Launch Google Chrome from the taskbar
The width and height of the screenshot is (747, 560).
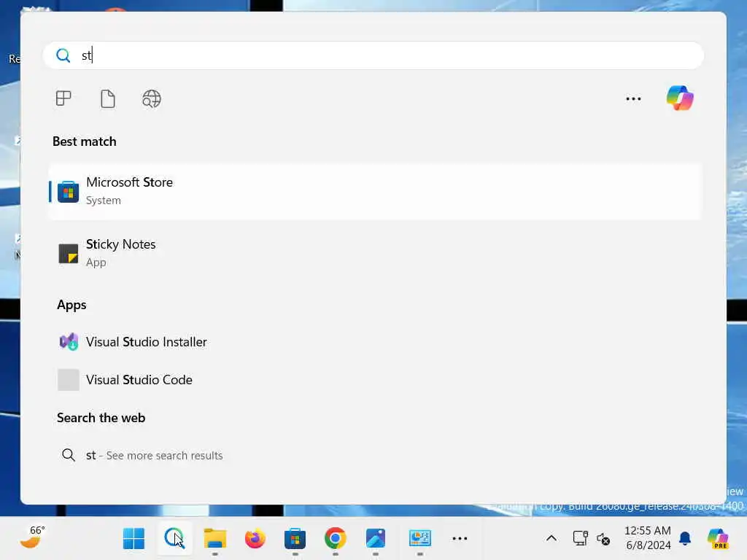pos(335,539)
